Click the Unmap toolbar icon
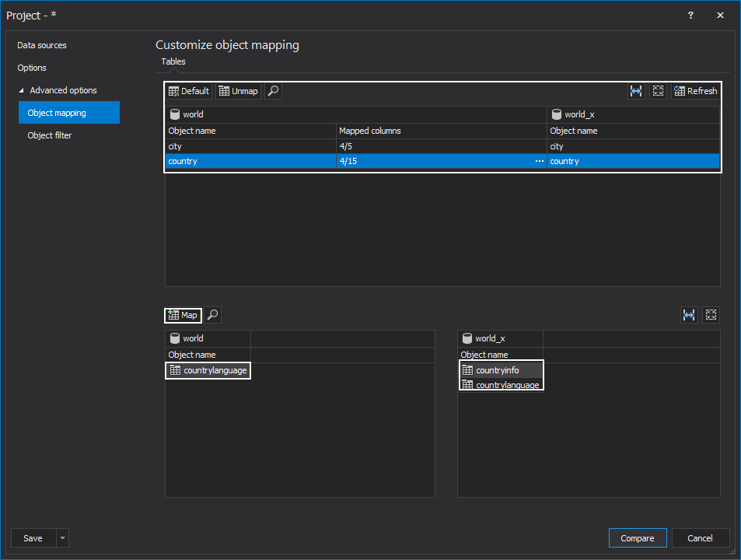741x560 pixels. point(238,91)
